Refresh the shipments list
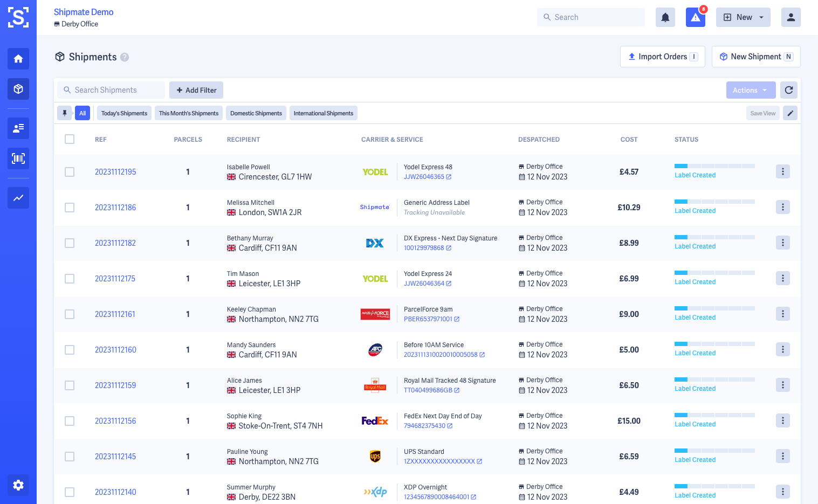The height and width of the screenshot is (504, 818). [x=789, y=90]
